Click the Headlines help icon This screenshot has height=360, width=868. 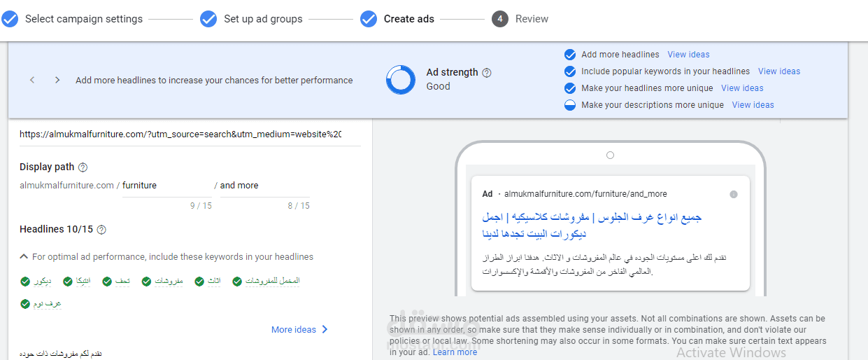pyautogui.click(x=101, y=230)
